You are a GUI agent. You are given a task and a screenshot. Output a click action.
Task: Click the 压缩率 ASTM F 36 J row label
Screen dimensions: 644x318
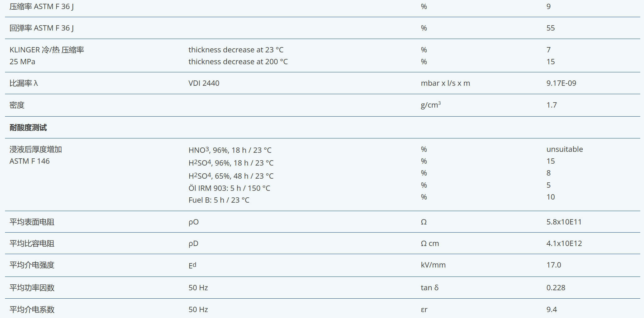[x=41, y=7]
